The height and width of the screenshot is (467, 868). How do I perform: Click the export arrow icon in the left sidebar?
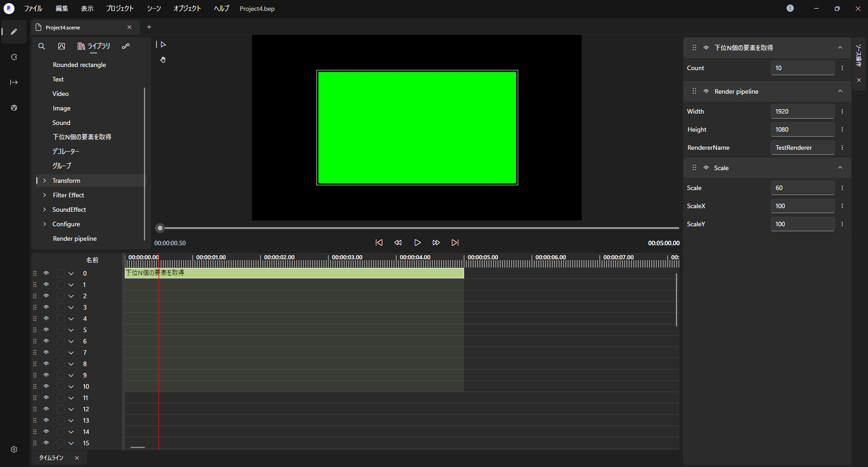pyautogui.click(x=14, y=82)
